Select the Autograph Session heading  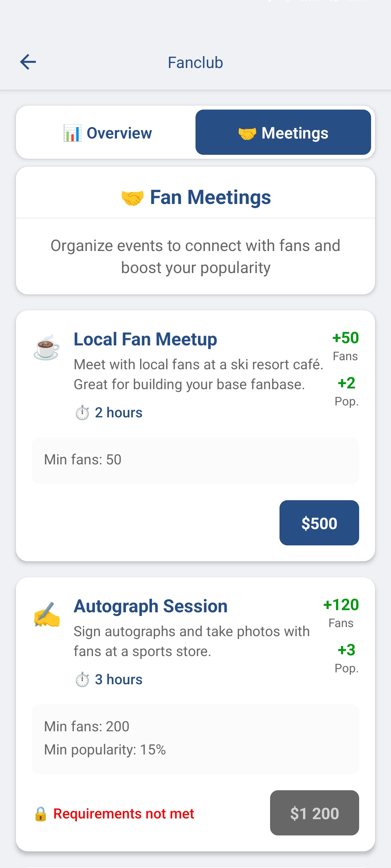(151, 606)
